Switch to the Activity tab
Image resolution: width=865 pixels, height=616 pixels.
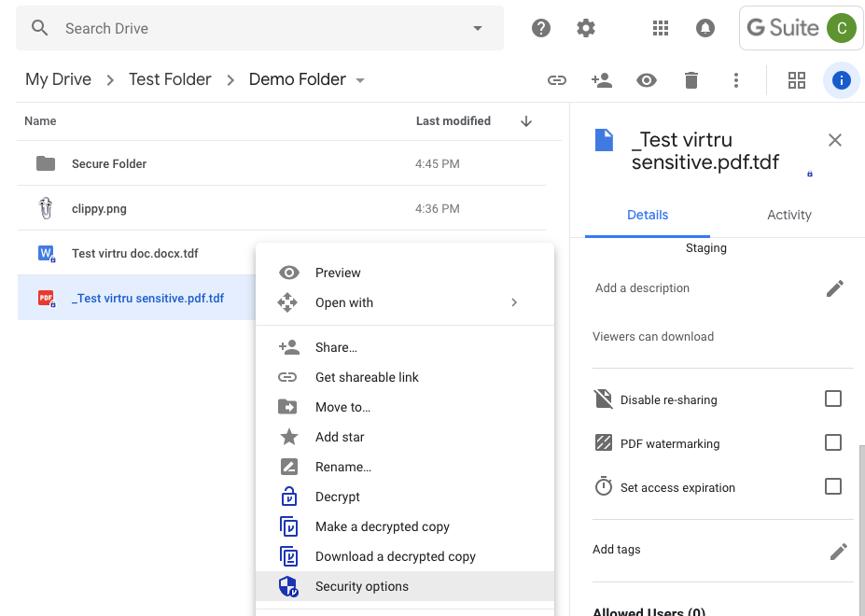click(x=788, y=215)
